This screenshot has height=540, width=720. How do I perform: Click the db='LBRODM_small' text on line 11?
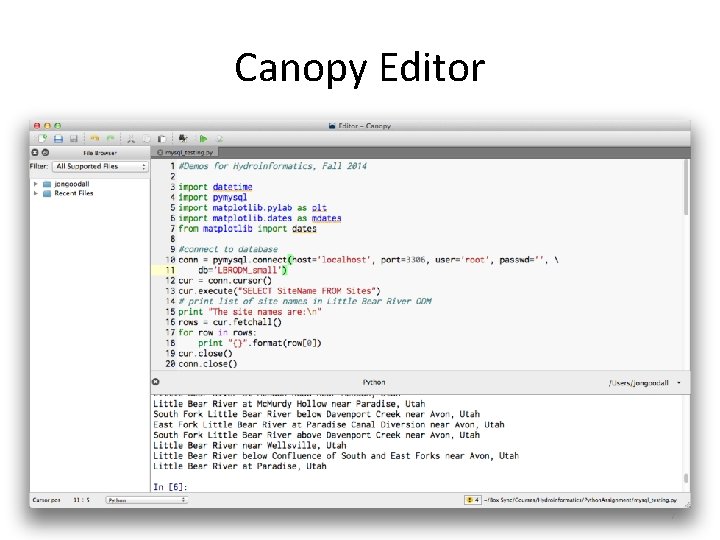(242, 270)
